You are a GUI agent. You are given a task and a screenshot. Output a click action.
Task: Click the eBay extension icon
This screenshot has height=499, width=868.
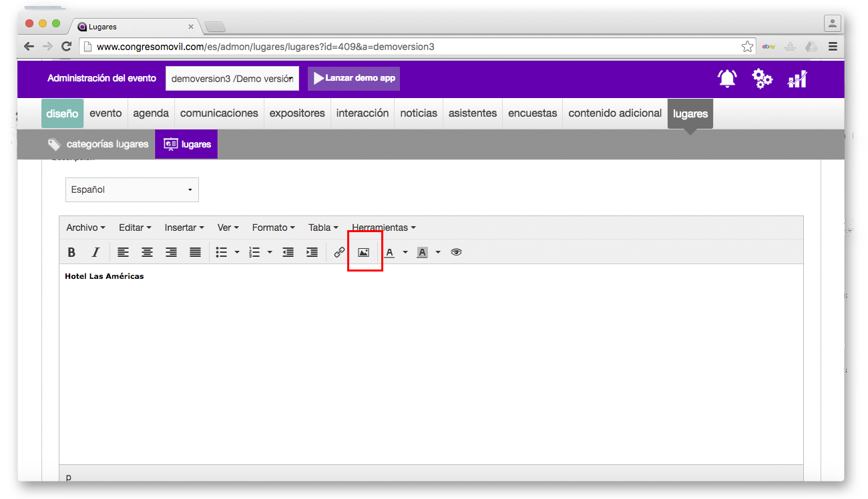[x=769, y=47]
